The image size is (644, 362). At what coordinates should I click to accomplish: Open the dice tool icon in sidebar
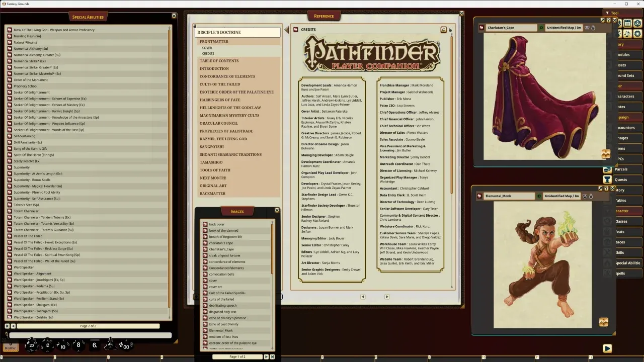tap(637, 23)
